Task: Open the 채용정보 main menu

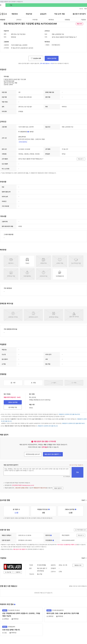Action: point(15,14)
